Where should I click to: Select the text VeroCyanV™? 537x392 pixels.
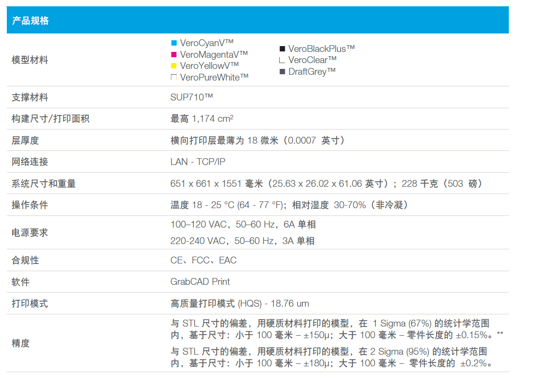[206, 43]
